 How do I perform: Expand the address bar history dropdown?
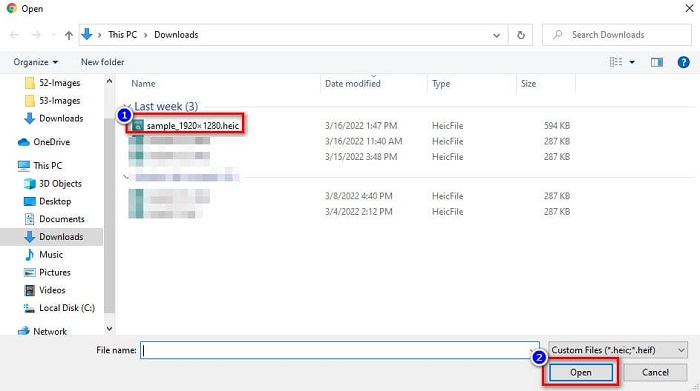click(x=496, y=35)
